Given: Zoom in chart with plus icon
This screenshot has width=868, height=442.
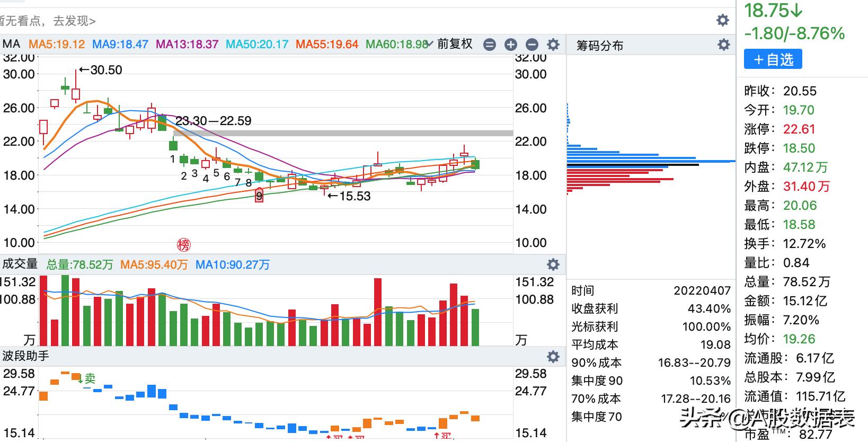Looking at the screenshot, I should (x=511, y=45).
